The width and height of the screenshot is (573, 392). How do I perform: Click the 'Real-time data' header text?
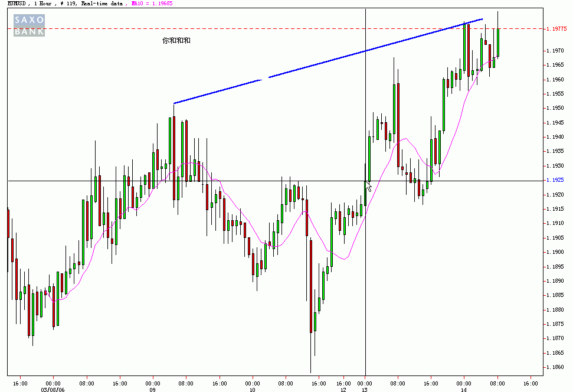pyautogui.click(x=102, y=4)
